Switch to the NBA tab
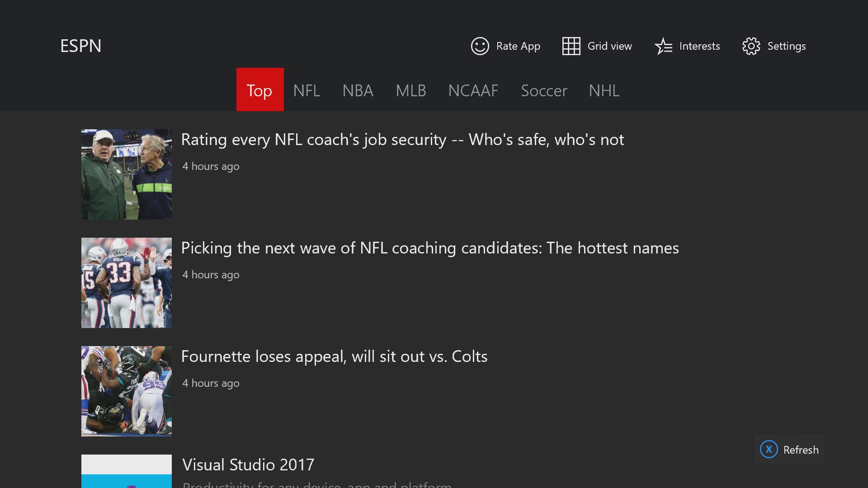 click(x=358, y=90)
